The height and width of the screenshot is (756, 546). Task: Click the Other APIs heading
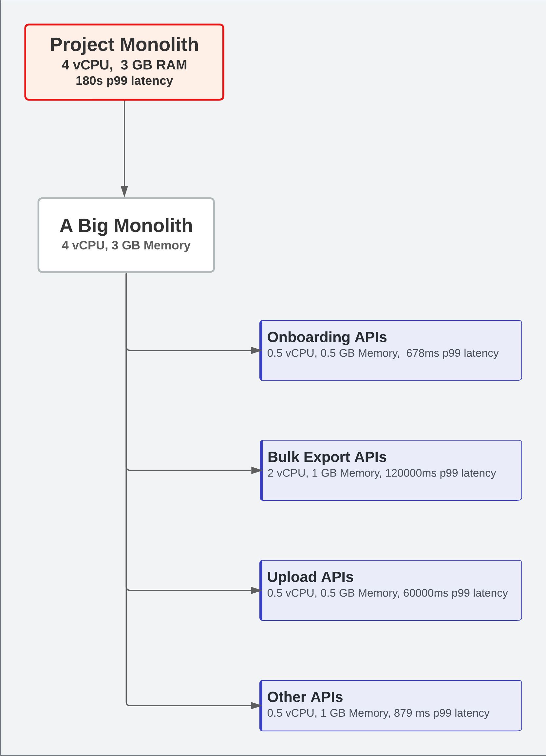[305, 697]
